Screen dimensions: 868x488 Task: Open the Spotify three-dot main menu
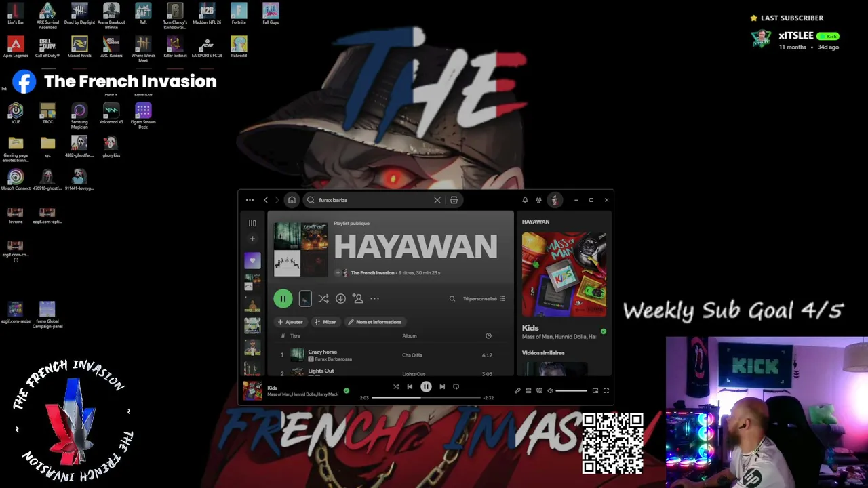[250, 200]
